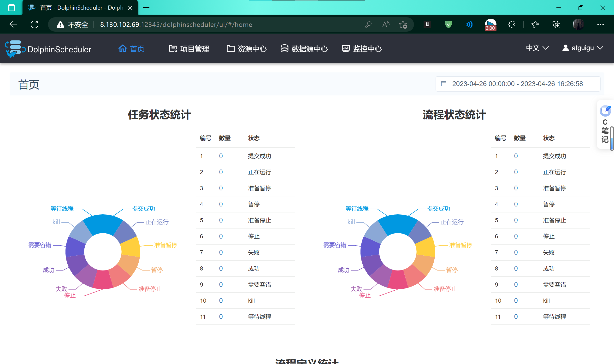Open browser extensions puzzle icon
This screenshot has width=614, height=364.
tap(512, 24)
